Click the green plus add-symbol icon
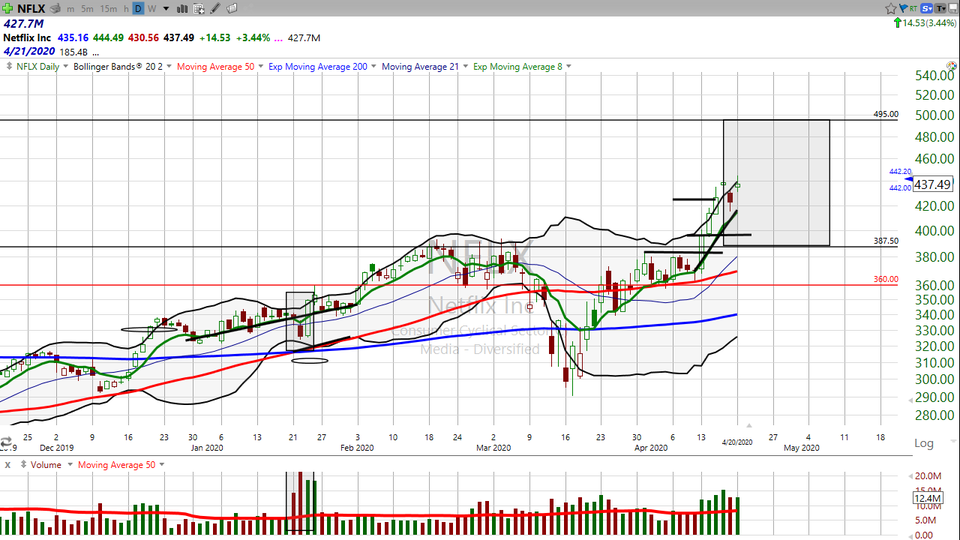Viewport: 960px width, 540px height. pos(7,8)
